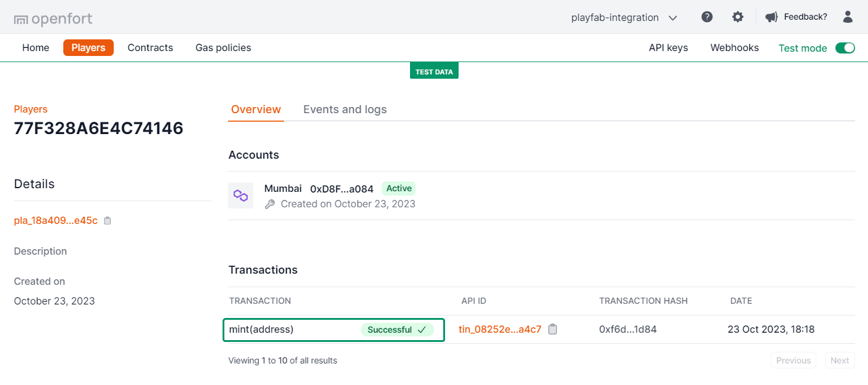Open the help question mark icon
This screenshot has width=868, height=385.
click(707, 17)
